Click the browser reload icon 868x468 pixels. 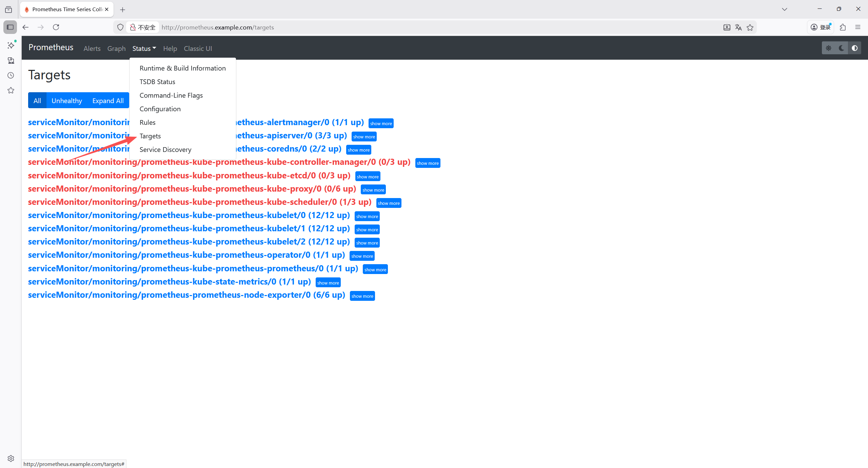tap(56, 27)
